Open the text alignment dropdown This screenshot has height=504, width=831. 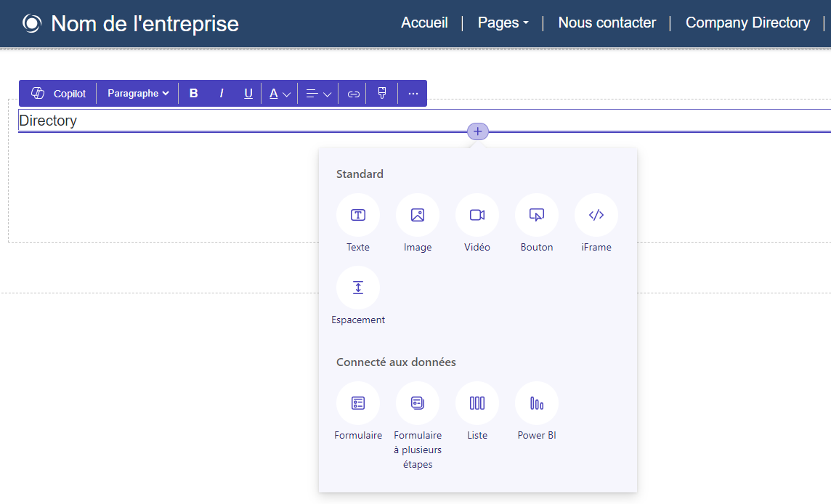coord(318,93)
